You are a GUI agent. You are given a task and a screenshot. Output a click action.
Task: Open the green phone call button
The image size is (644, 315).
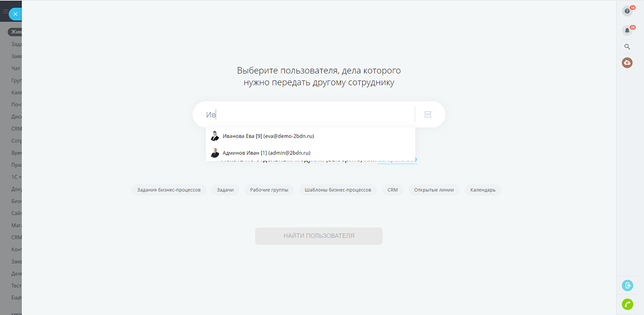point(627,304)
